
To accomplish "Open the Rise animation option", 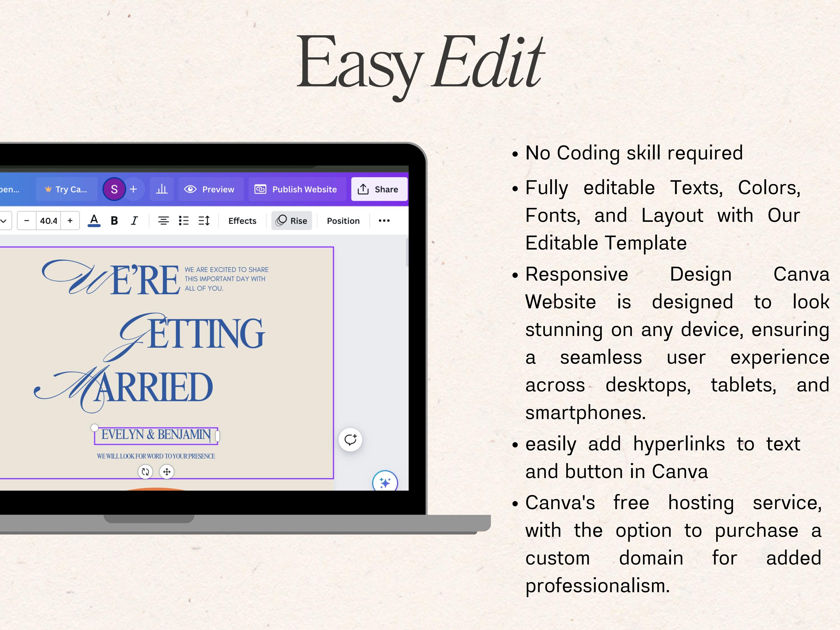I will coord(292,221).
